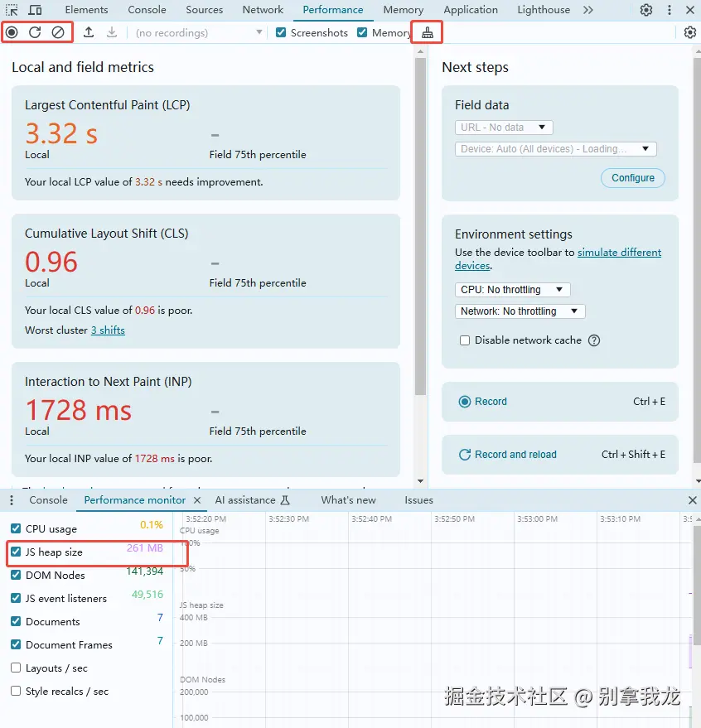Close the bottom drawer
Viewport: 701px width, 728px height.
pos(692,500)
